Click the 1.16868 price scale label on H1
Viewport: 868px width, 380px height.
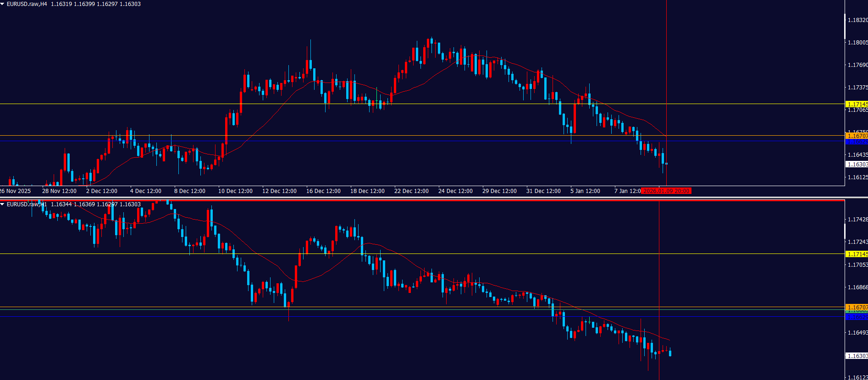(857, 287)
